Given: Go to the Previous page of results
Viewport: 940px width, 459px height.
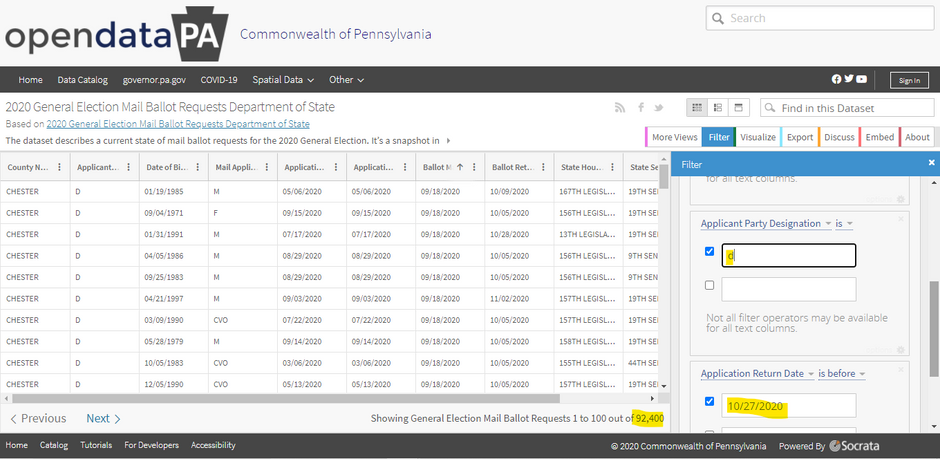Looking at the screenshot, I should click(38, 418).
